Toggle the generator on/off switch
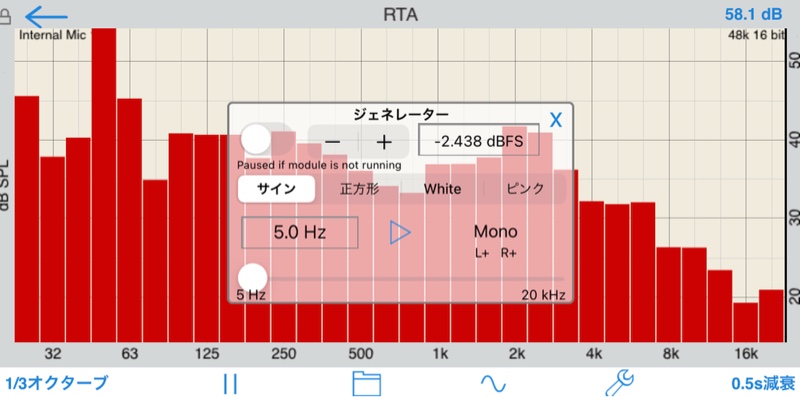 [x=266, y=139]
